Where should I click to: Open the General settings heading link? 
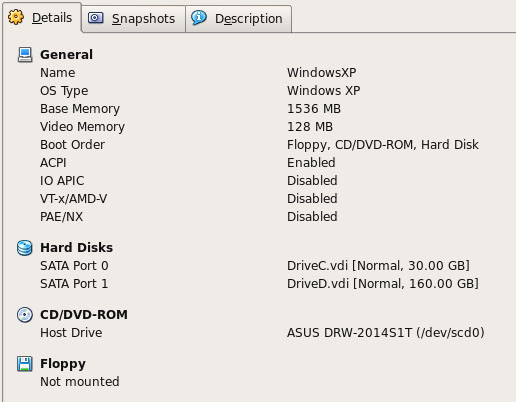pos(66,55)
